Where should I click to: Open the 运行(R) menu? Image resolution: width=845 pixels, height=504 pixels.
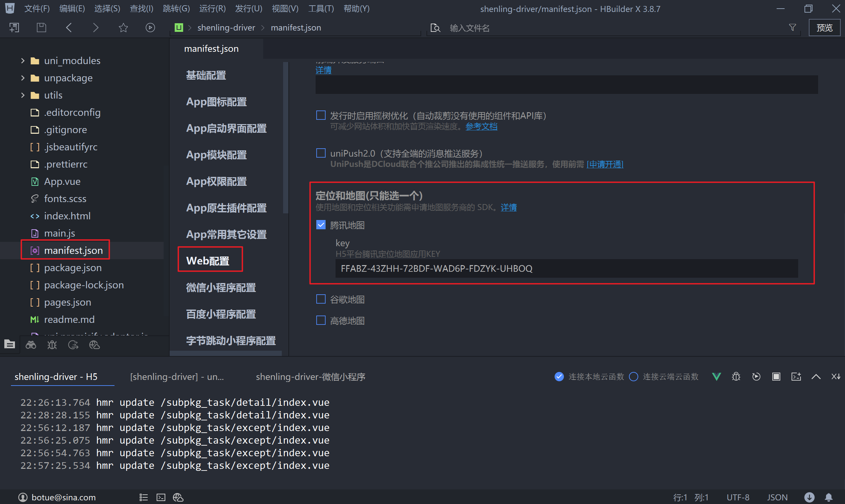(212, 9)
